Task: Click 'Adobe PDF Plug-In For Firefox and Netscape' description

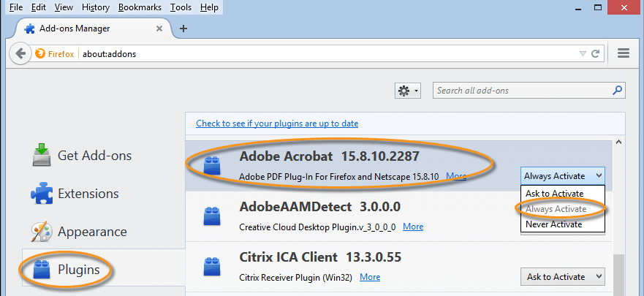Action: coord(339,177)
